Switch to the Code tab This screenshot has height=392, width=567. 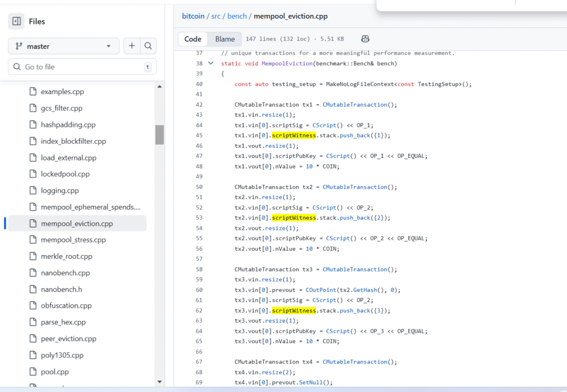193,39
